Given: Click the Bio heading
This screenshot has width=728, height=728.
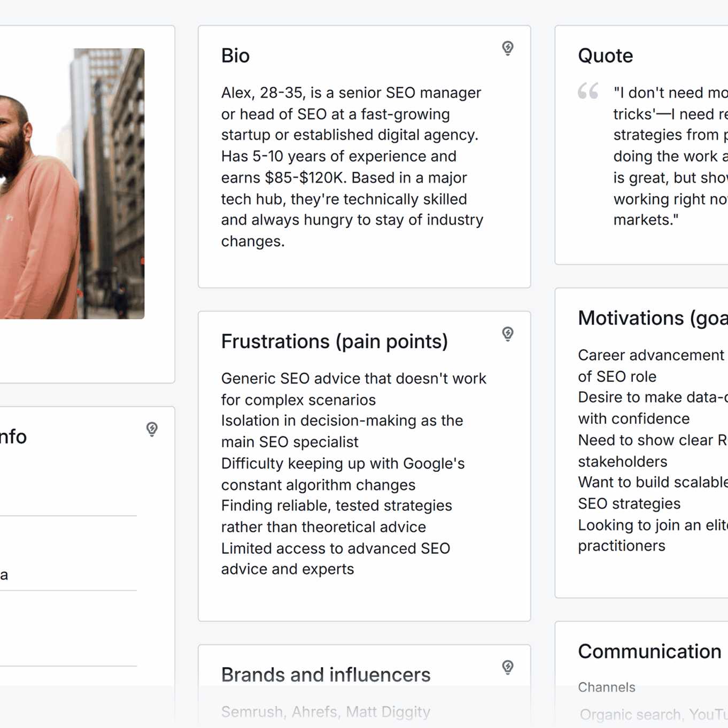Looking at the screenshot, I should pyautogui.click(x=236, y=56).
